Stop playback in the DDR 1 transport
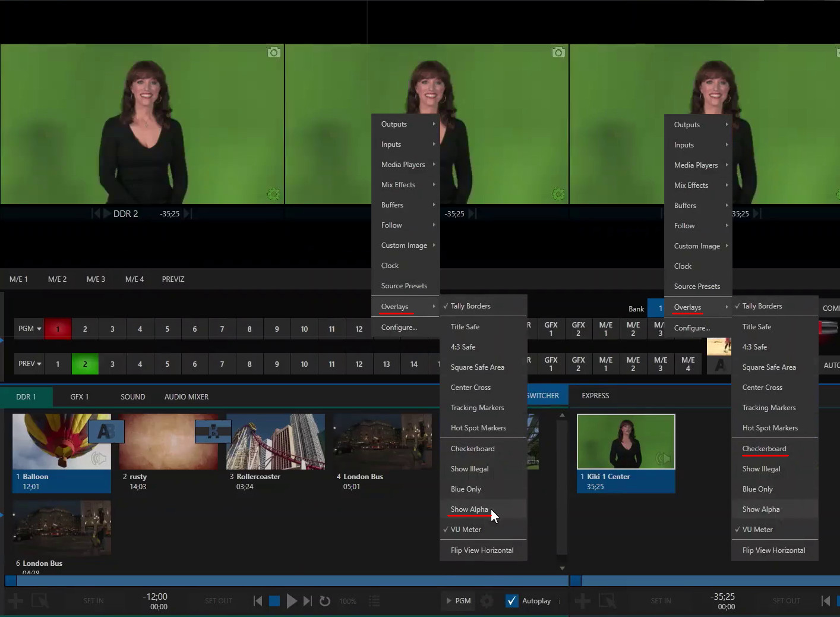Image resolution: width=840 pixels, height=617 pixels. tap(274, 601)
